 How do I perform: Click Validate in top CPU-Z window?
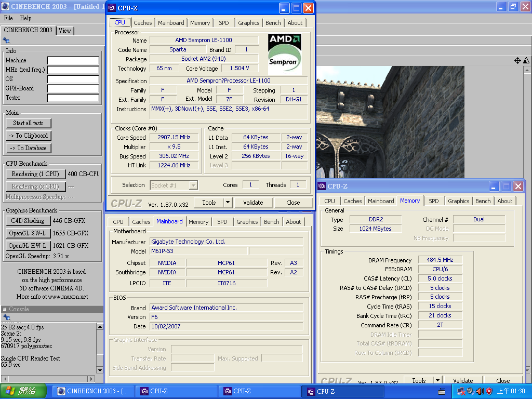pyautogui.click(x=253, y=203)
